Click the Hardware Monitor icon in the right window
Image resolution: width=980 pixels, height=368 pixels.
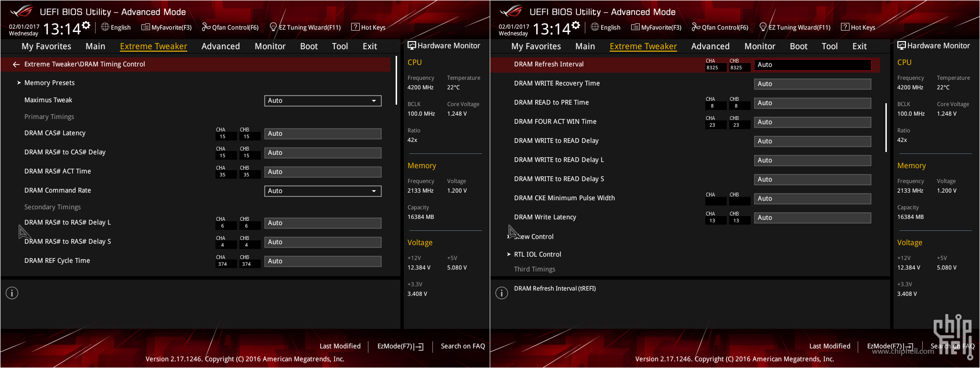[x=902, y=45]
